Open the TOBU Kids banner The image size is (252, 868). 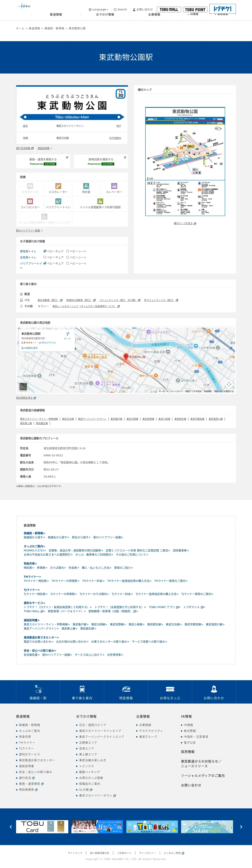pos(152,827)
